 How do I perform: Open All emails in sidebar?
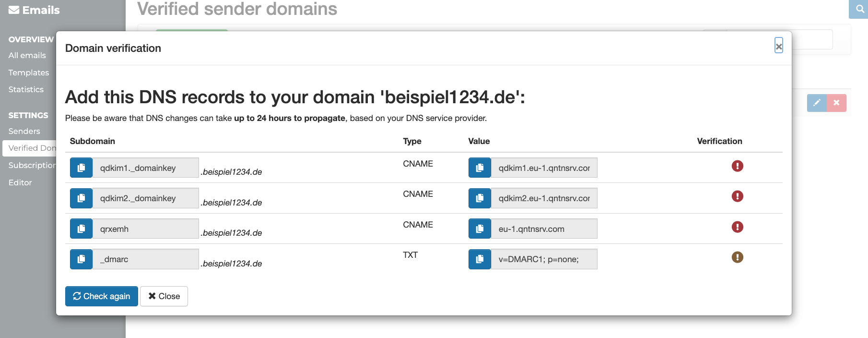point(27,55)
